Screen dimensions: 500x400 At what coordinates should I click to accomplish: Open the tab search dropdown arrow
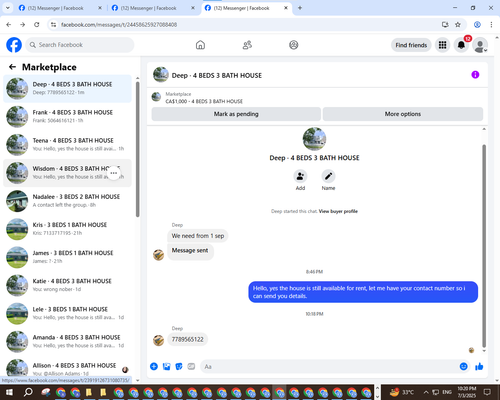coord(7,8)
